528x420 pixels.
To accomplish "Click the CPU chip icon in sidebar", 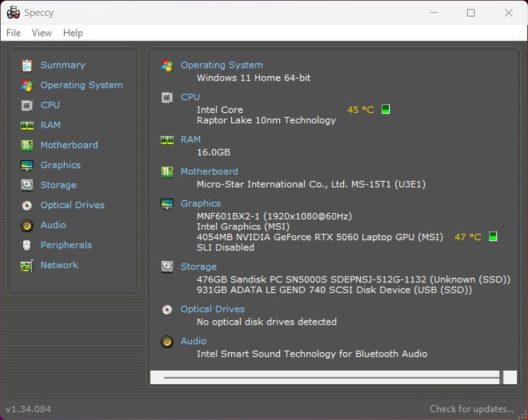I will (x=27, y=105).
